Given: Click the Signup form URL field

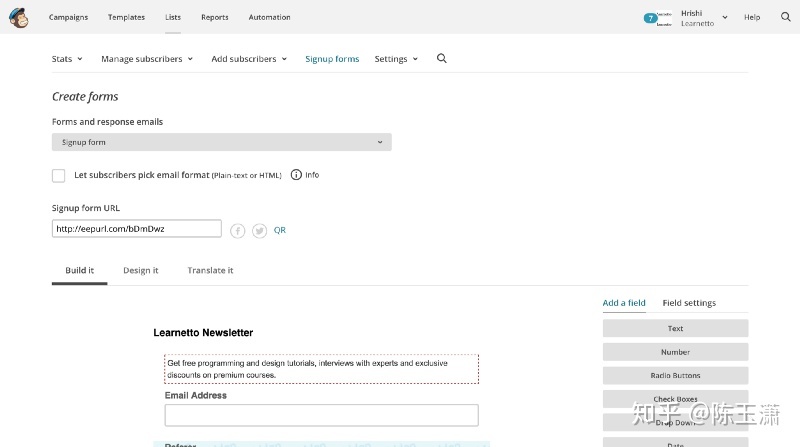Looking at the screenshot, I should (137, 229).
